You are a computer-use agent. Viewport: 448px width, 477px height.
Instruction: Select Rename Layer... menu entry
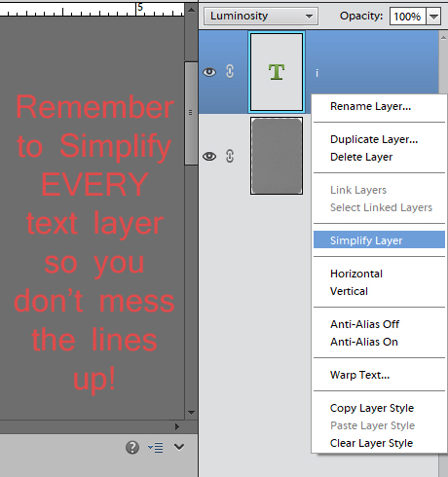click(370, 106)
